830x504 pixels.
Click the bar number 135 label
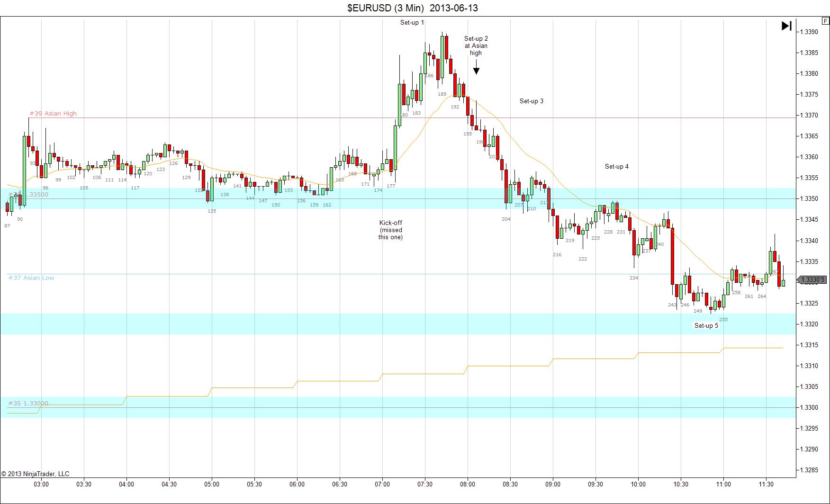pos(212,211)
